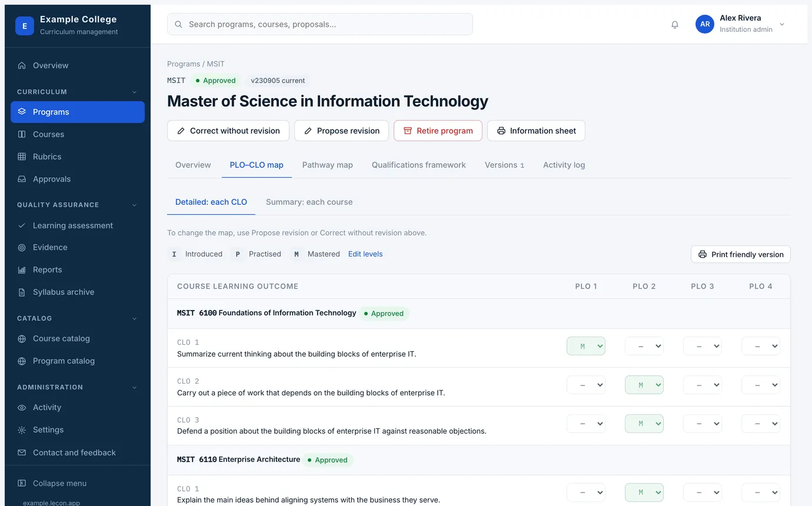Select the Summary: each course tab

[x=310, y=202]
